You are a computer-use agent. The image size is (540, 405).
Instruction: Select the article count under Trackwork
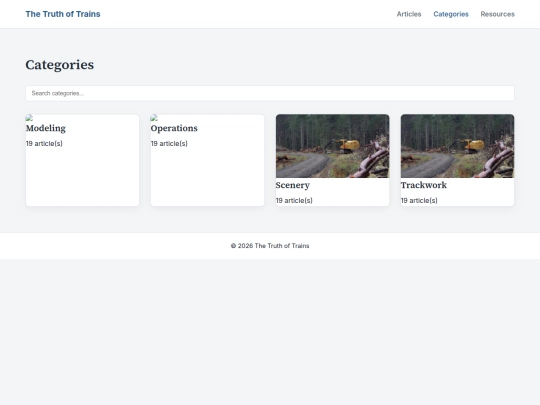[419, 200]
